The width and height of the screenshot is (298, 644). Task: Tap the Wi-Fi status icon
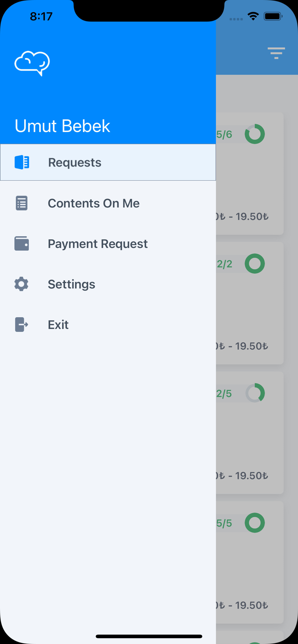253,16
